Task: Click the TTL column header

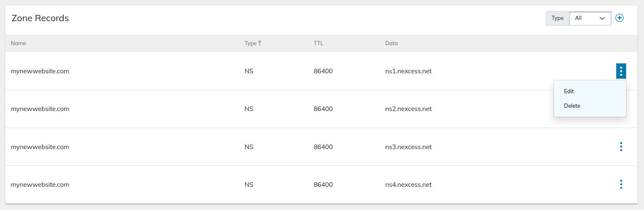Action: coord(318,43)
